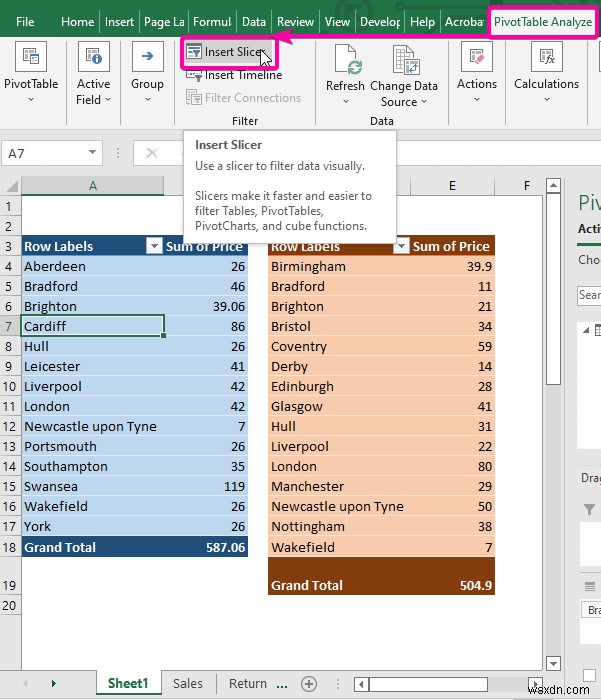Expand the Group dropdown chevron
601x700 pixels.
(x=147, y=99)
